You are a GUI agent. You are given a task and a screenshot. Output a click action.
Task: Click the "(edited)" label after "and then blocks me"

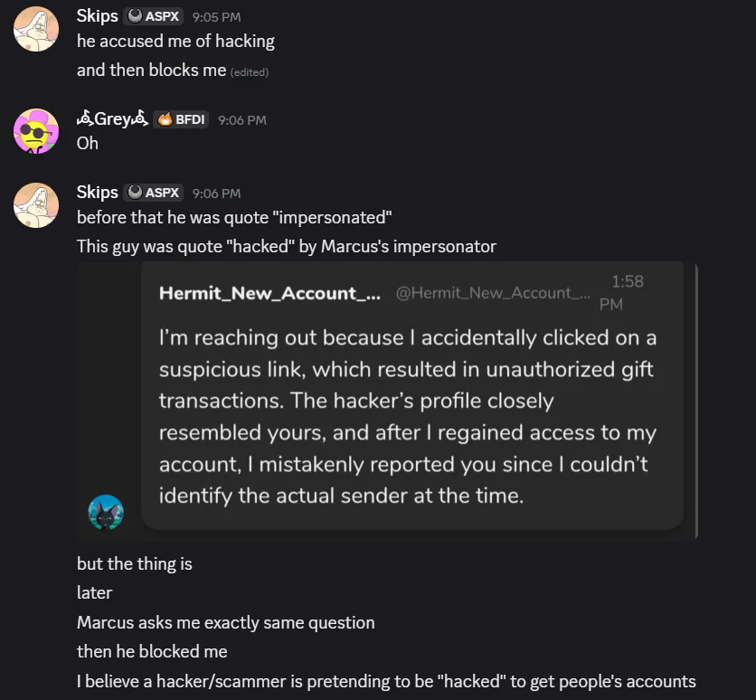[250, 72]
